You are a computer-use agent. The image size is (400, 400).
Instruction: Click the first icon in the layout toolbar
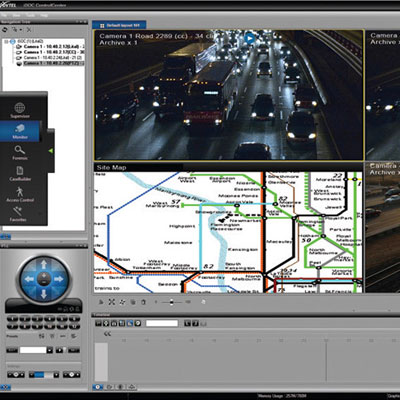coord(101,302)
